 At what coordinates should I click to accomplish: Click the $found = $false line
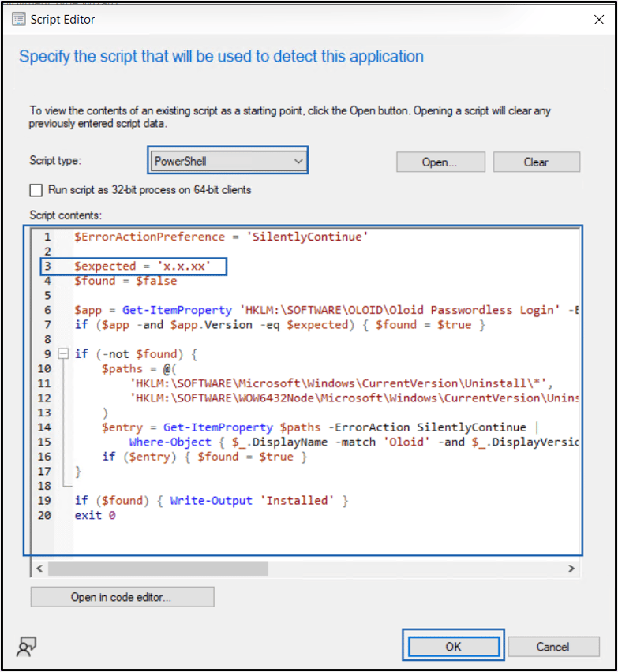125,281
